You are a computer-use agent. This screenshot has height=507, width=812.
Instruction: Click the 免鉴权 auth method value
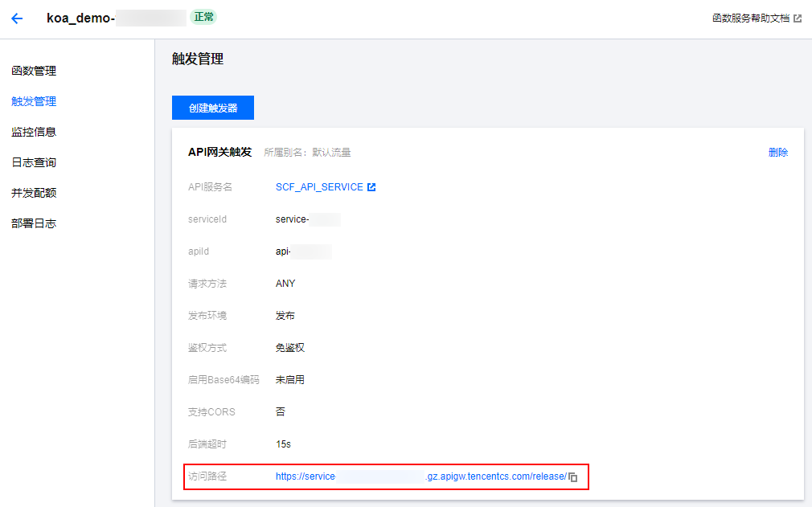[290, 348]
